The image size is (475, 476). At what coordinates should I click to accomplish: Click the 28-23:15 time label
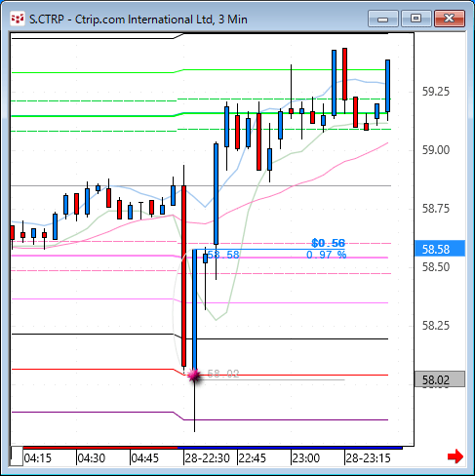(368, 458)
